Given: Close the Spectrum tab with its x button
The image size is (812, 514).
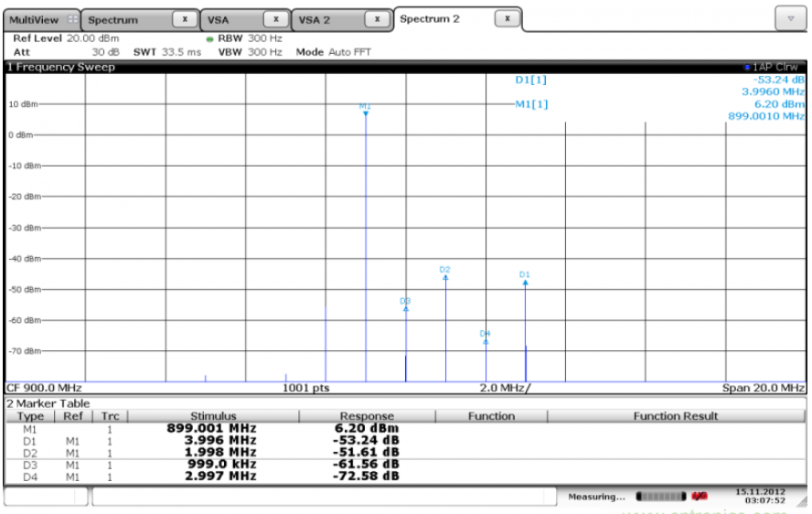Looking at the screenshot, I should pos(185,19).
